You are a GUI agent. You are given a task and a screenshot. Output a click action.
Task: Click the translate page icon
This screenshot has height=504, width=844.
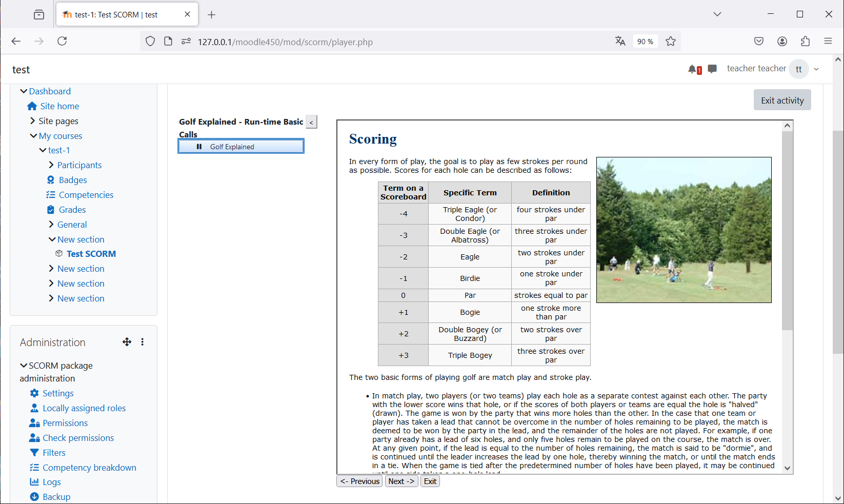[620, 42]
